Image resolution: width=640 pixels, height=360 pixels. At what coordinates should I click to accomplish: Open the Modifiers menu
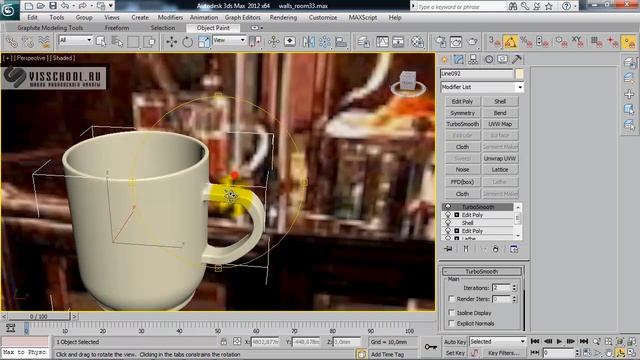[170, 18]
